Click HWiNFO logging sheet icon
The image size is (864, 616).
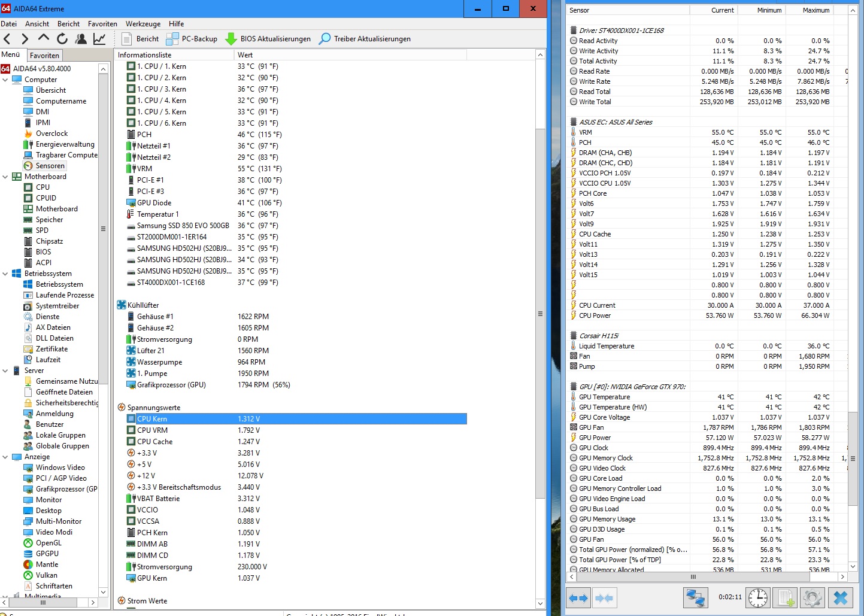point(785,598)
